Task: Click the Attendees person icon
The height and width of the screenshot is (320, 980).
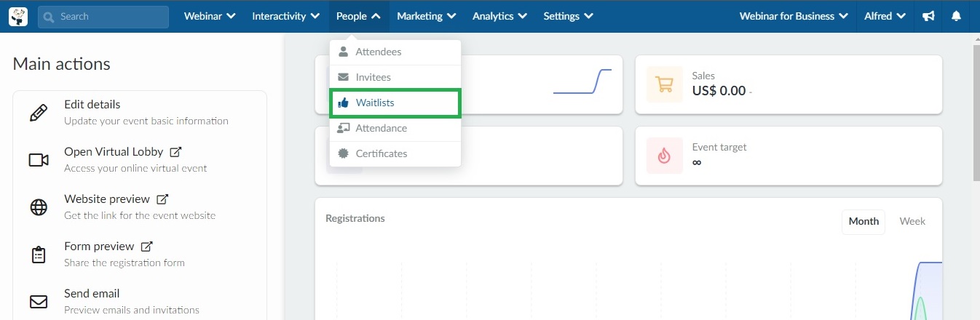Action: (343, 52)
